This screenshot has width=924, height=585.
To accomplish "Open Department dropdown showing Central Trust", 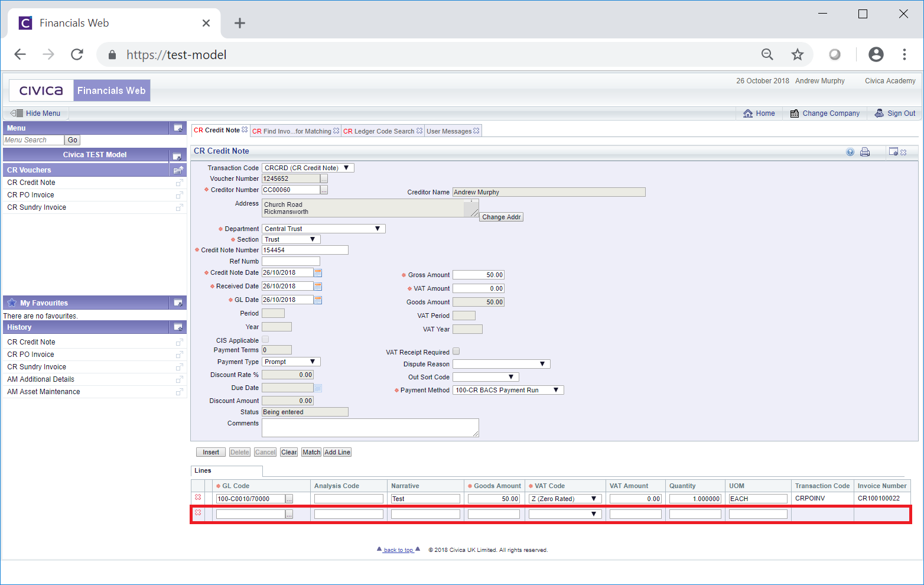I will (x=324, y=229).
